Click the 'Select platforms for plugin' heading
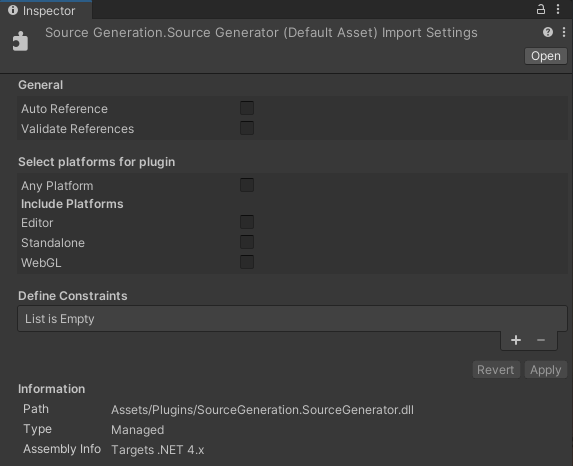The height and width of the screenshot is (466, 573). [x=96, y=162]
